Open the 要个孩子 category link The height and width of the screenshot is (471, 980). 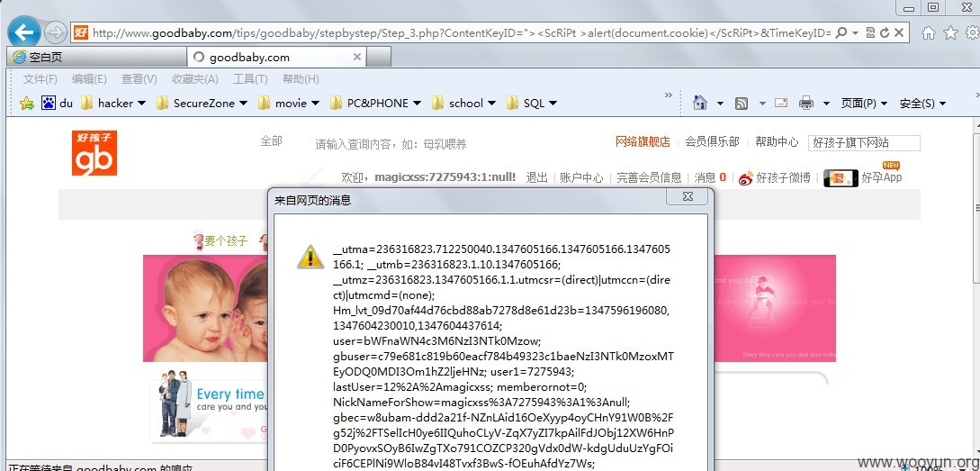coord(226,240)
